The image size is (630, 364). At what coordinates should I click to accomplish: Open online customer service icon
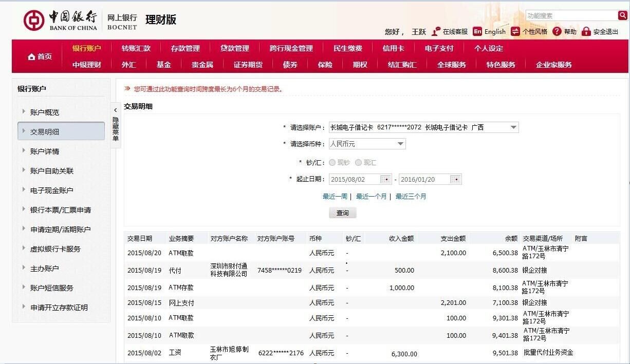tap(436, 31)
